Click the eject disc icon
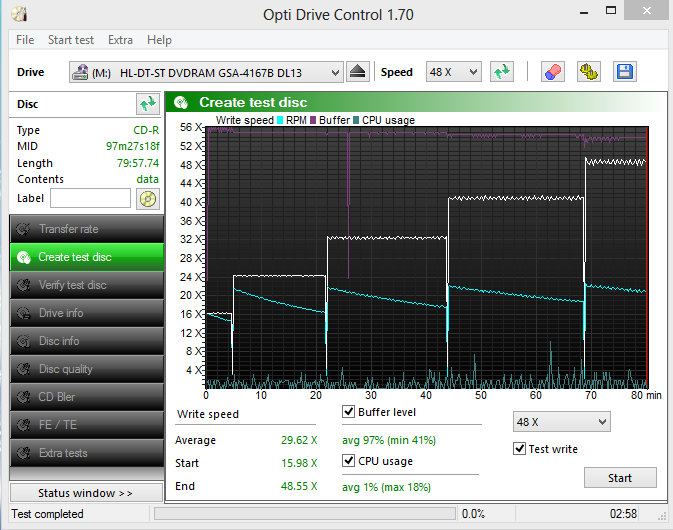This screenshot has width=673, height=530. point(357,72)
